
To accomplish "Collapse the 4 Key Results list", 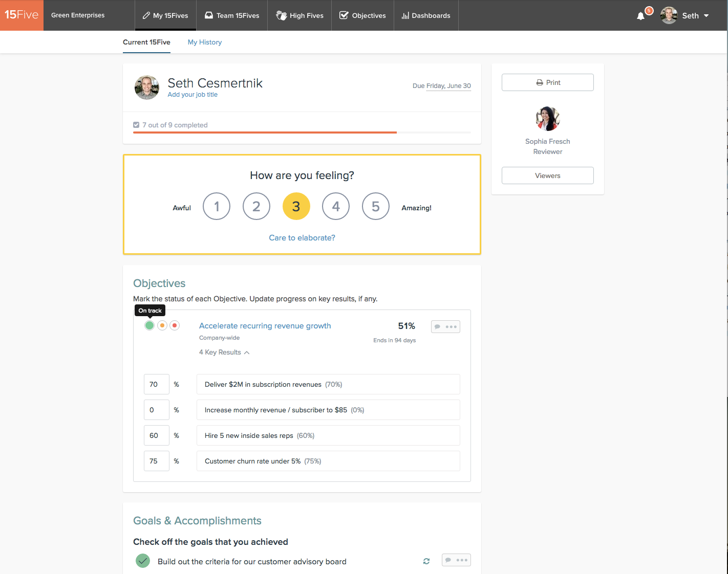I will click(224, 352).
